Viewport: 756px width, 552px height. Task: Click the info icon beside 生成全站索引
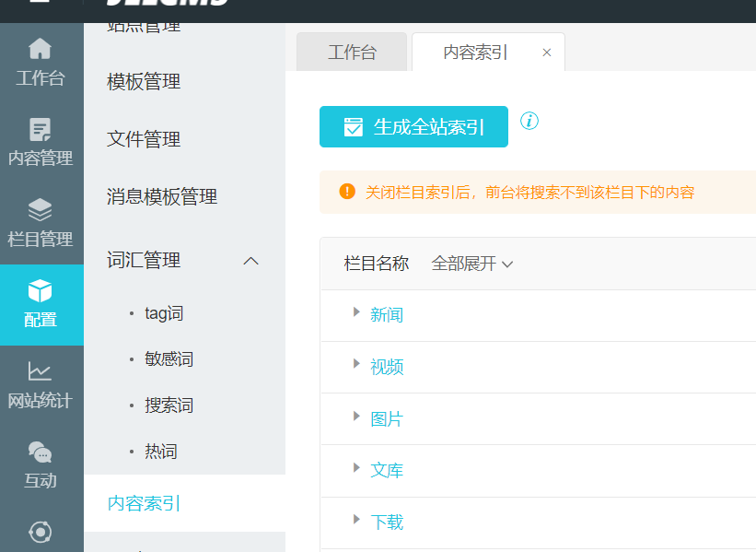(x=529, y=122)
